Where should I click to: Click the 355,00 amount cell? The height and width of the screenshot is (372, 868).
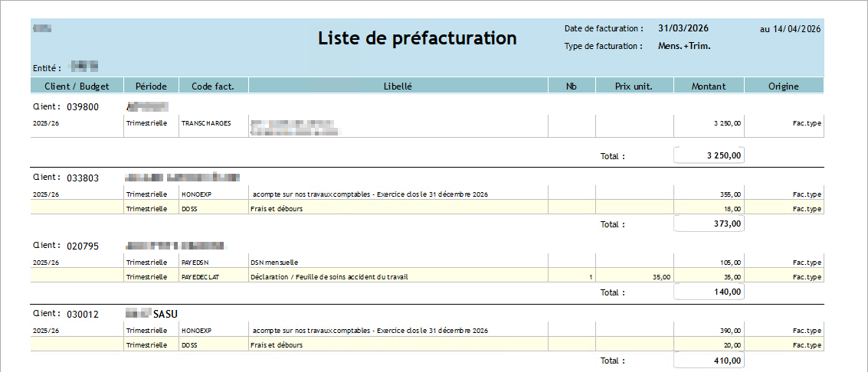coord(731,194)
